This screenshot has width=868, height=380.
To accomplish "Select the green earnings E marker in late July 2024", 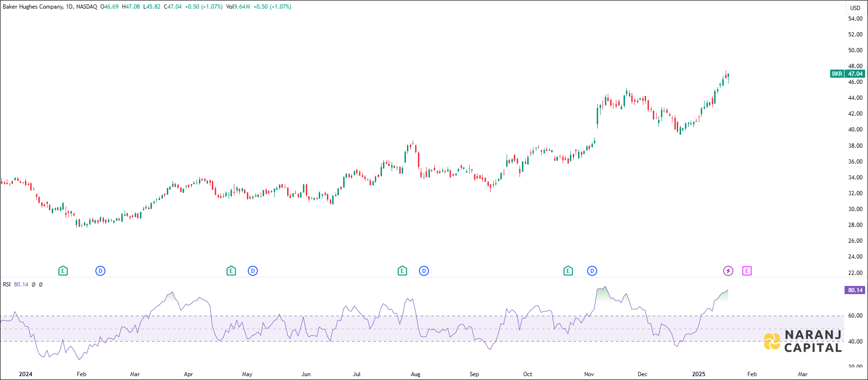I will 402,271.
